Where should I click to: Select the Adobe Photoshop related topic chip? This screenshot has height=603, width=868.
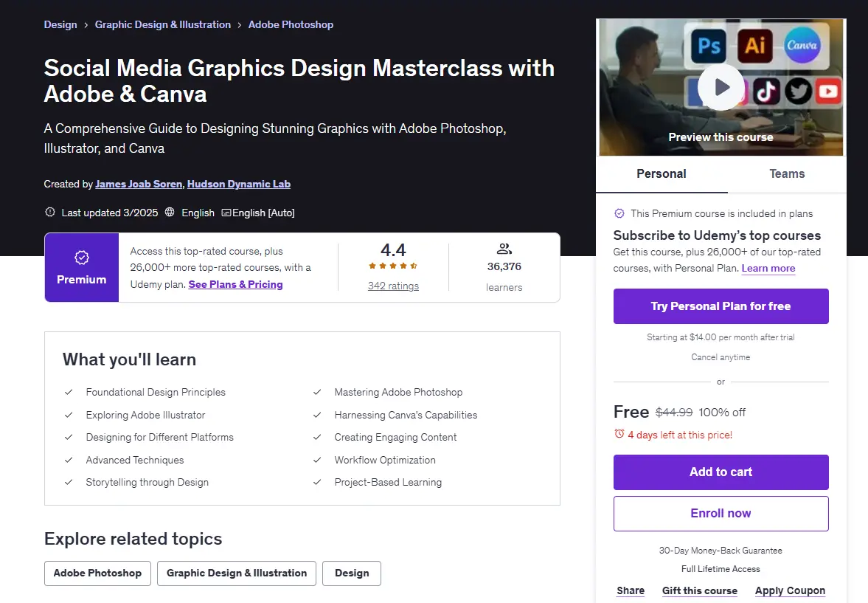click(97, 573)
